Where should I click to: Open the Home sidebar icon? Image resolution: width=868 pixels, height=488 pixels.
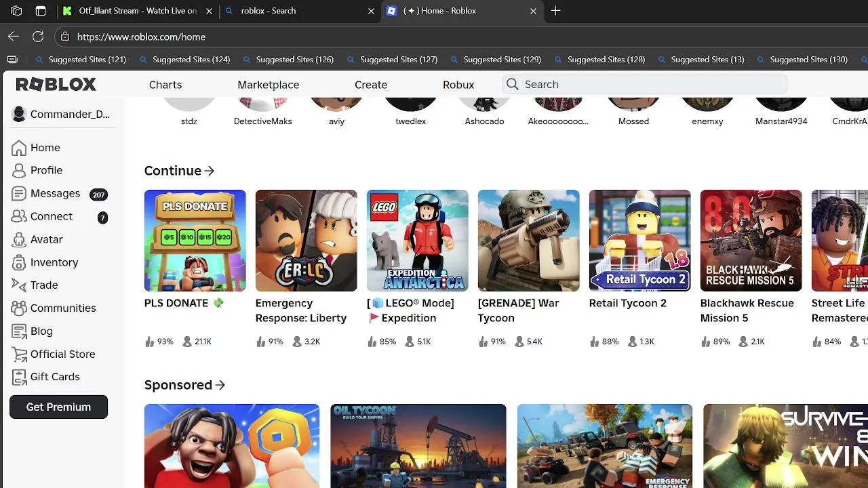point(19,148)
